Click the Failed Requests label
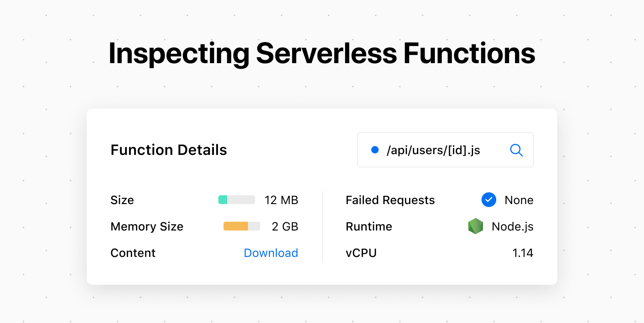Screen dimensions: 644x323 point(390,200)
